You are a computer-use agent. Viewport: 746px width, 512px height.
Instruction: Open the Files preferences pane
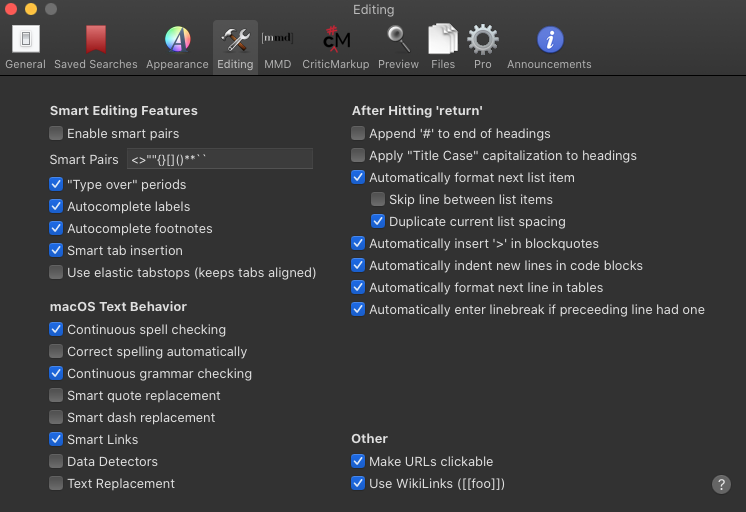[443, 47]
